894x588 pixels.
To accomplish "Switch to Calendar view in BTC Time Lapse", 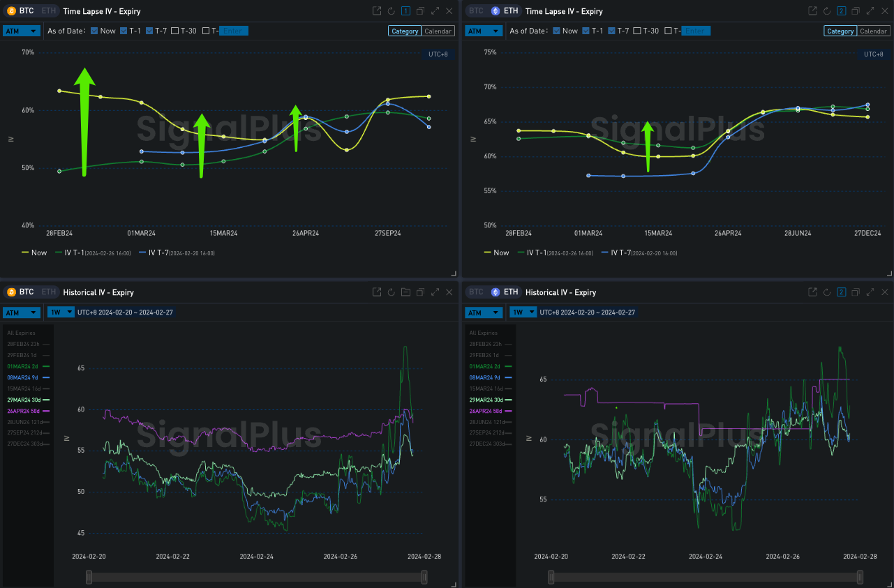I will [x=438, y=31].
